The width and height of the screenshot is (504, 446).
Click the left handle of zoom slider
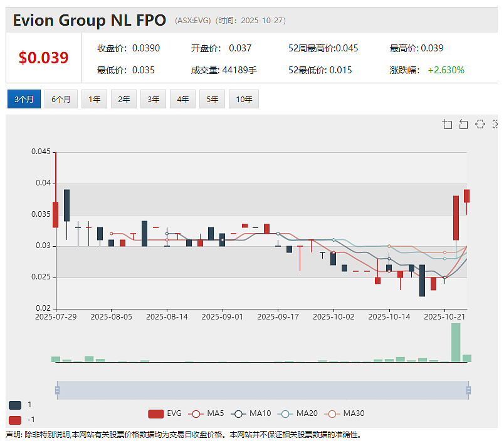[57, 390]
